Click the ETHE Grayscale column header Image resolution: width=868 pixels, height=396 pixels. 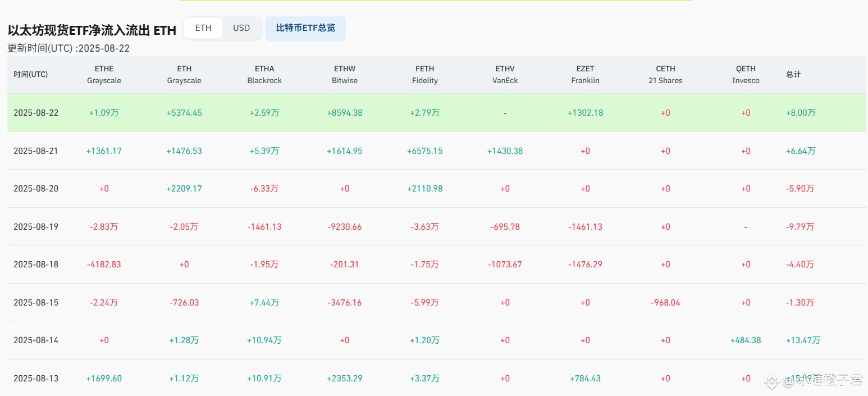(x=104, y=74)
